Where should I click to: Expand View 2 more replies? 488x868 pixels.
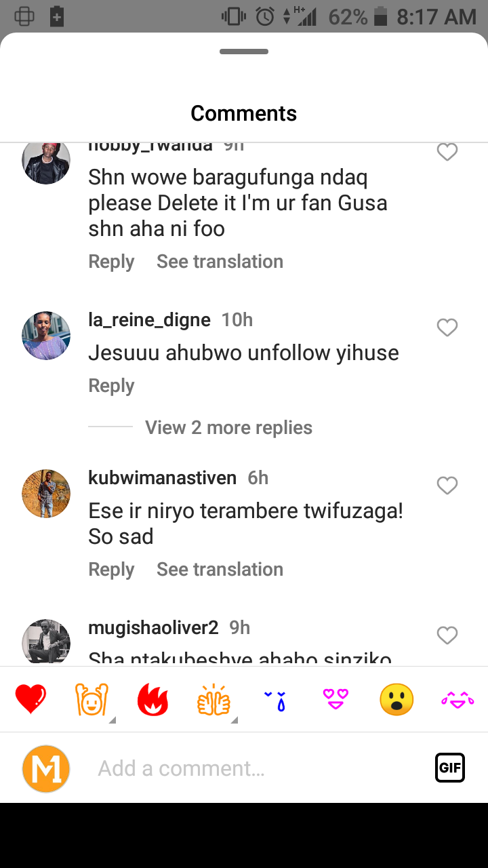click(228, 427)
